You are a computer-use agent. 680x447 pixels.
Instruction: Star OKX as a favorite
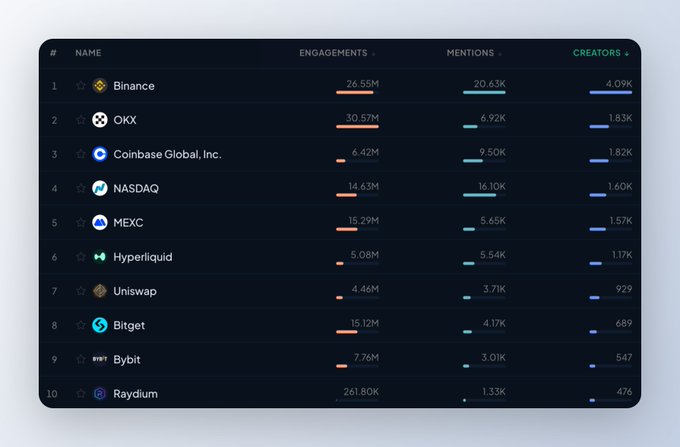[x=81, y=120]
